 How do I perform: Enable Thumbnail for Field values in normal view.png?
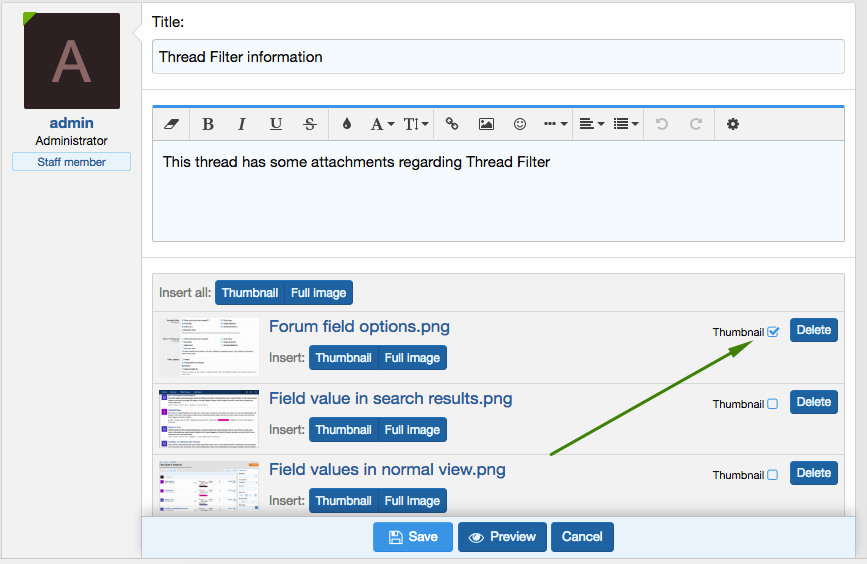click(772, 475)
